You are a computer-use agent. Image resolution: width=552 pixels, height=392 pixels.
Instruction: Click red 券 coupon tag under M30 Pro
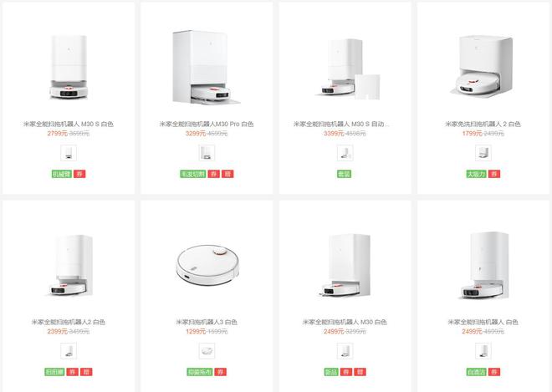click(x=213, y=174)
